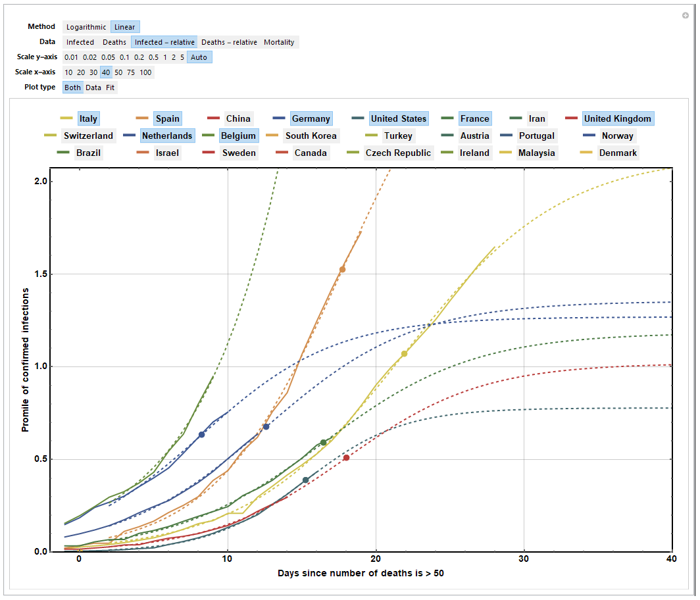Screen dimensions: 700x600
Task: Enable Sweden in the legend
Action: (239, 153)
